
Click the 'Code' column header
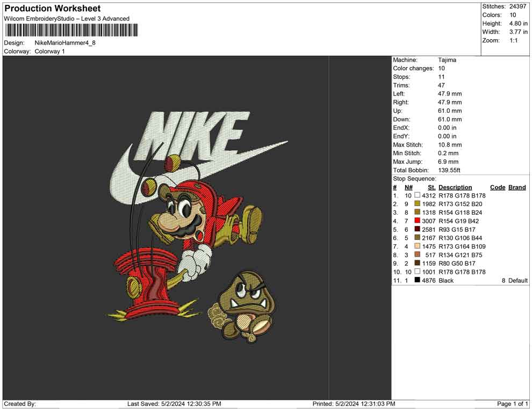point(498,187)
